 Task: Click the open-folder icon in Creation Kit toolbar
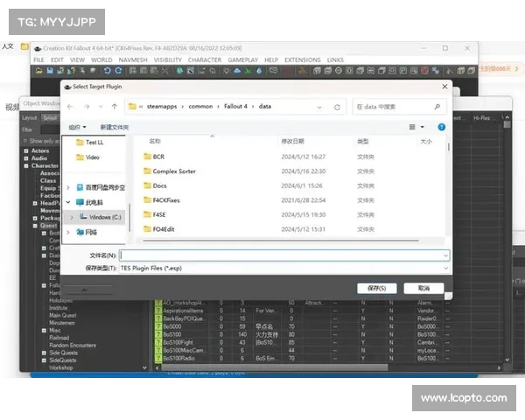38,71
